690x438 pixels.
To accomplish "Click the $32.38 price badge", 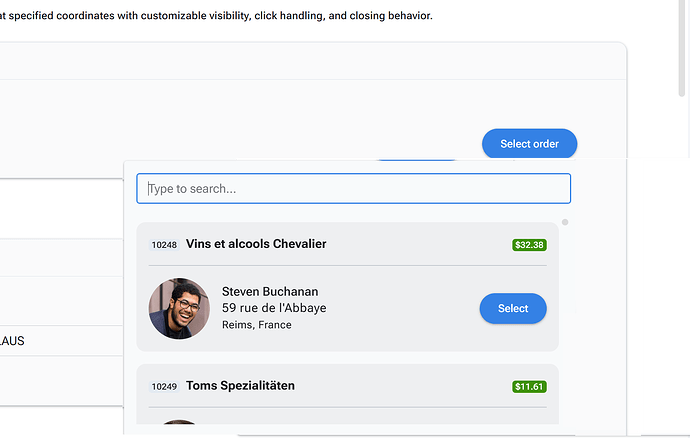I will 529,245.
